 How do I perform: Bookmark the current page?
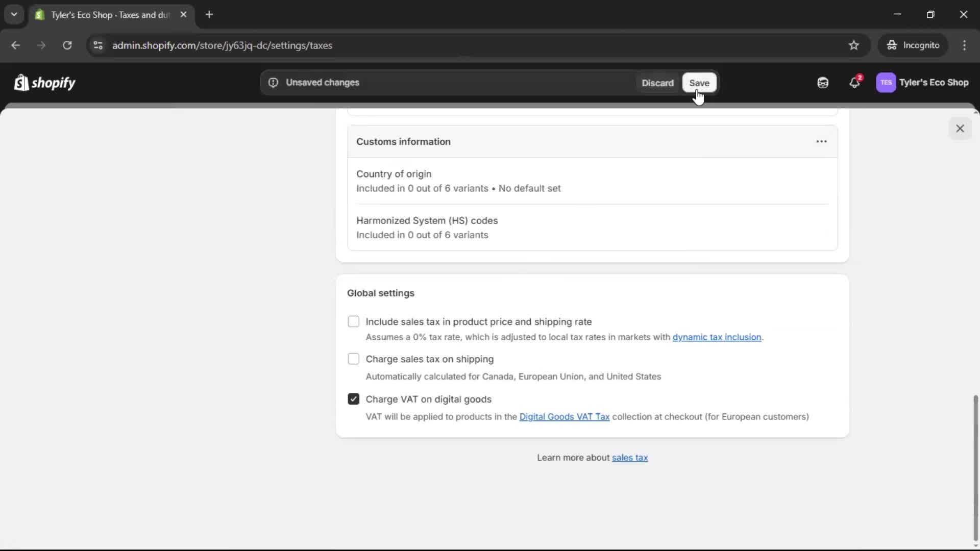(x=854, y=45)
